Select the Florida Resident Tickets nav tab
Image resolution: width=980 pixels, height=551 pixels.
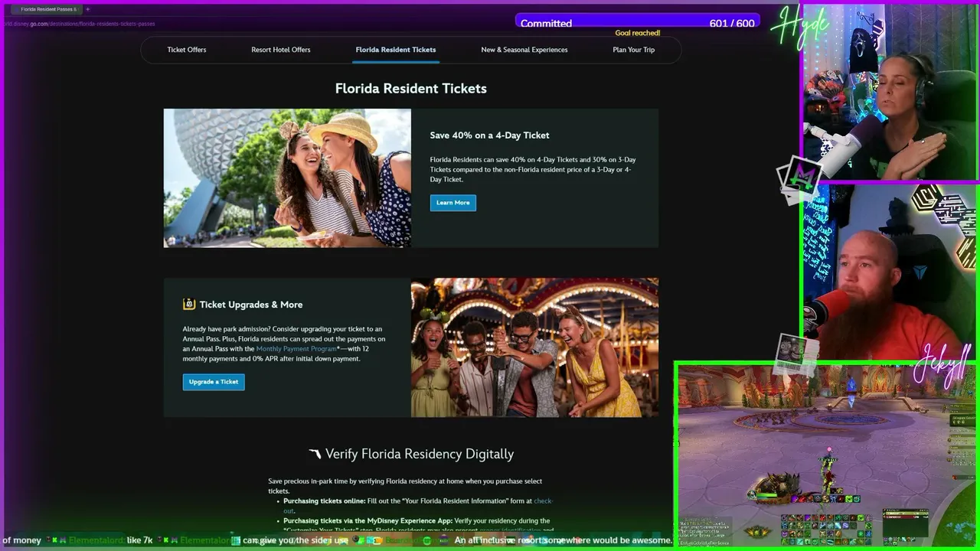[x=396, y=50]
